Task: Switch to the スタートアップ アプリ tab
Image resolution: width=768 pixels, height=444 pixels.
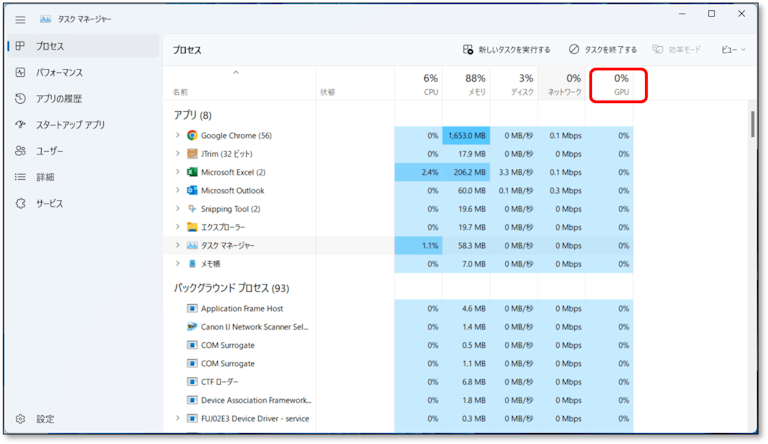Action: (83, 124)
